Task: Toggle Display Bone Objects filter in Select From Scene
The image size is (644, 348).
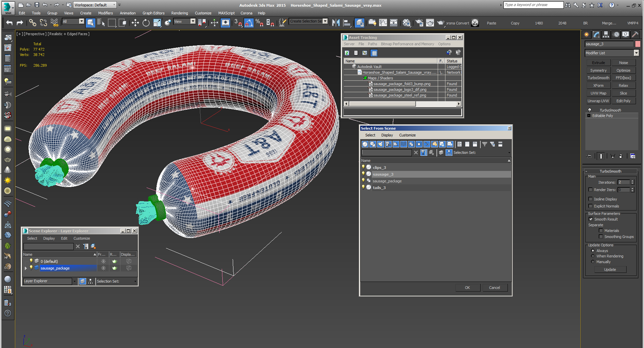Action: pos(426,144)
